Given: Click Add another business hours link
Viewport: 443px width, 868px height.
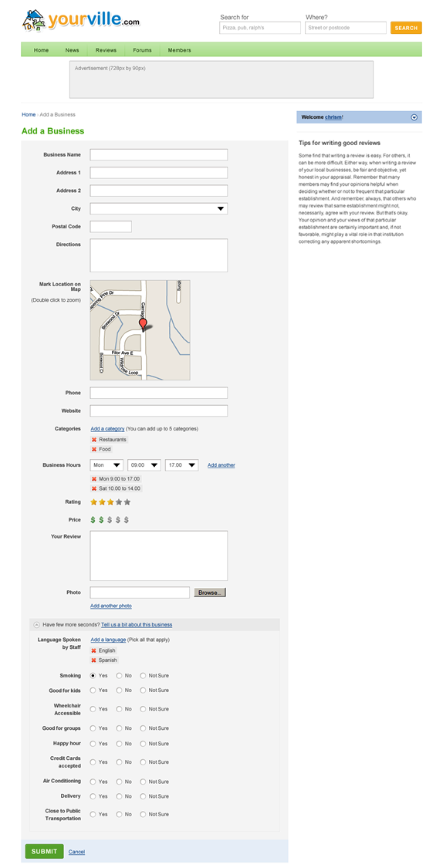Looking at the screenshot, I should tap(221, 465).
